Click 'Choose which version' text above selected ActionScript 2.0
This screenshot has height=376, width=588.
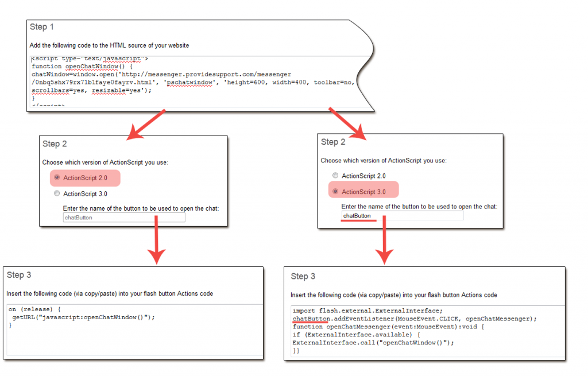click(105, 162)
